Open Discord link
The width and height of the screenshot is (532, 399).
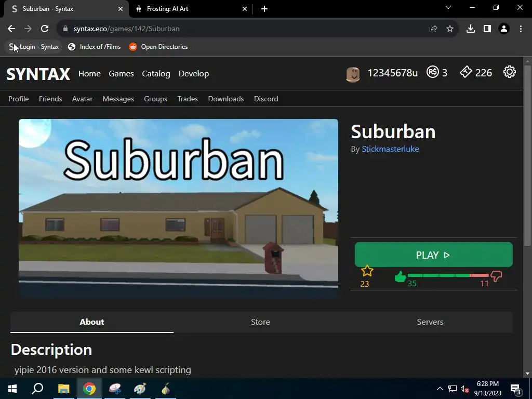click(266, 99)
